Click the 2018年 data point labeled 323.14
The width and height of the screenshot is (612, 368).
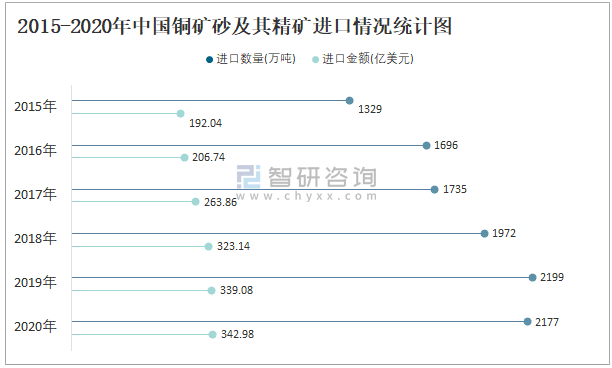tap(208, 247)
